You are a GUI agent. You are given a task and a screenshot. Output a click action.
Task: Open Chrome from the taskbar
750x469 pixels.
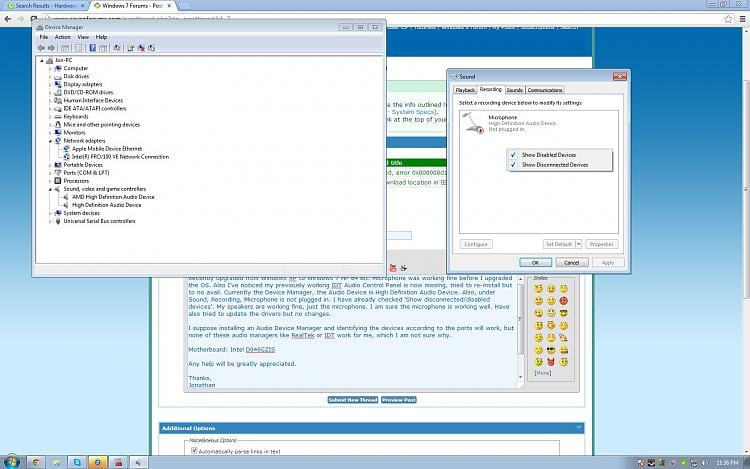pos(36,462)
